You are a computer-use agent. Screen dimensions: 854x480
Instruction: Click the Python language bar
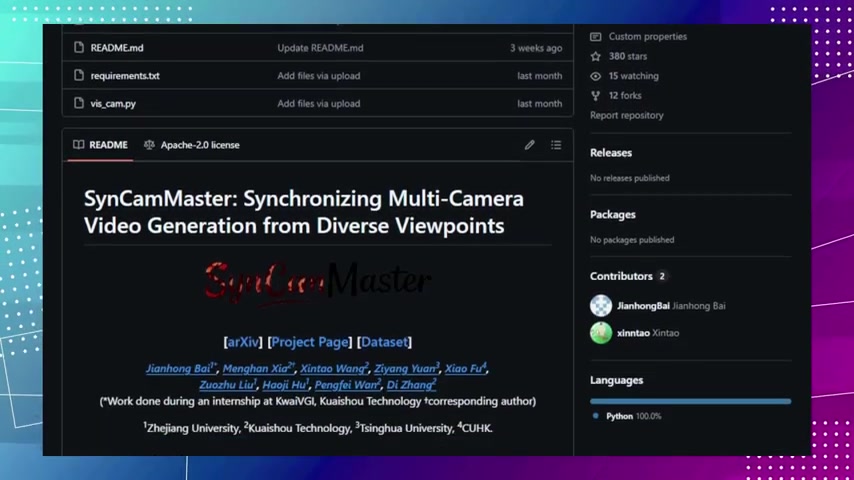click(x=690, y=401)
